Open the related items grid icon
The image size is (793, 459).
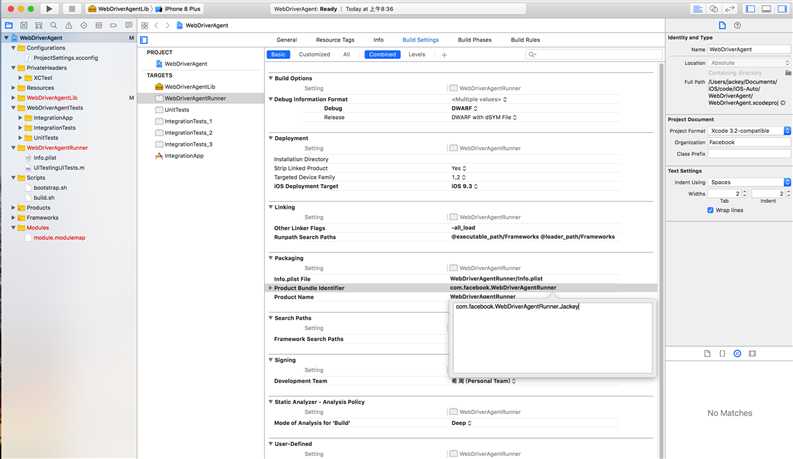tap(145, 25)
